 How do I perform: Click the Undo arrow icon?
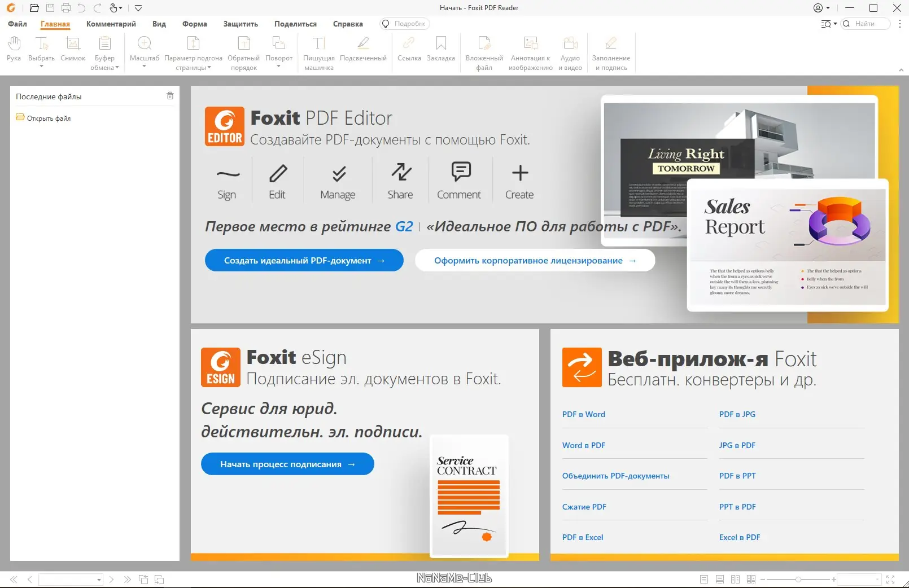(82, 8)
